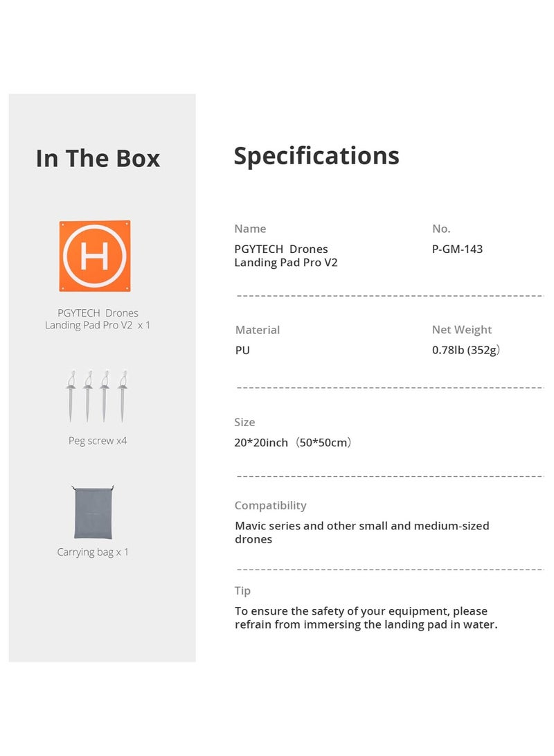
Task: Click the 'Specifications' heading
Action: (316, 156)
